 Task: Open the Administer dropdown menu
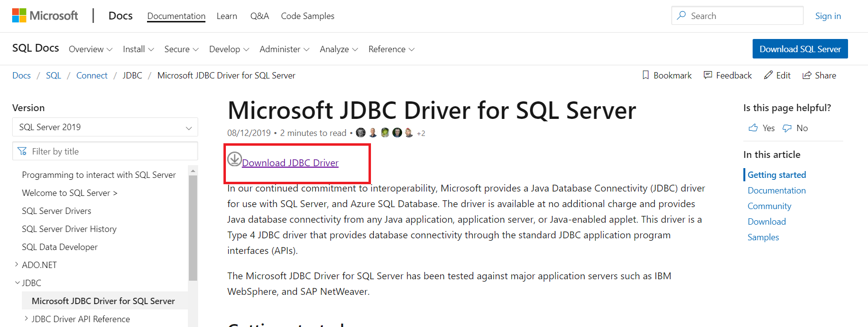(x=284, y=49)
